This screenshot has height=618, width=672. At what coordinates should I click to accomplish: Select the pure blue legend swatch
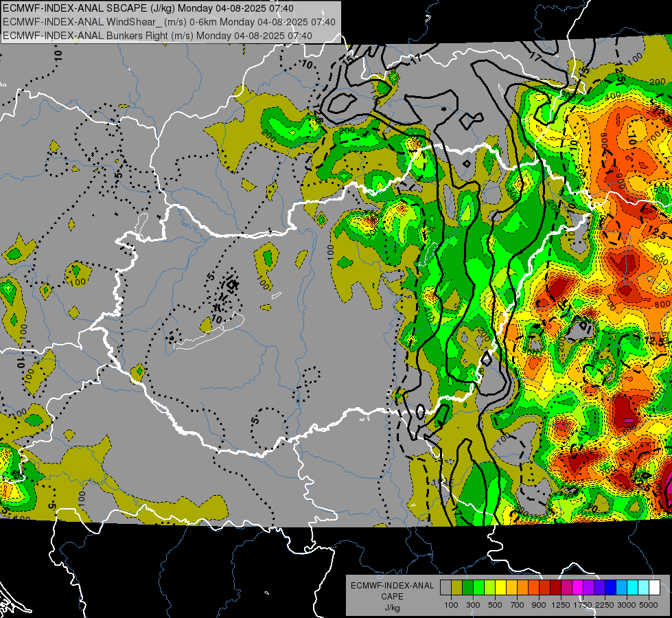(611, 587)
